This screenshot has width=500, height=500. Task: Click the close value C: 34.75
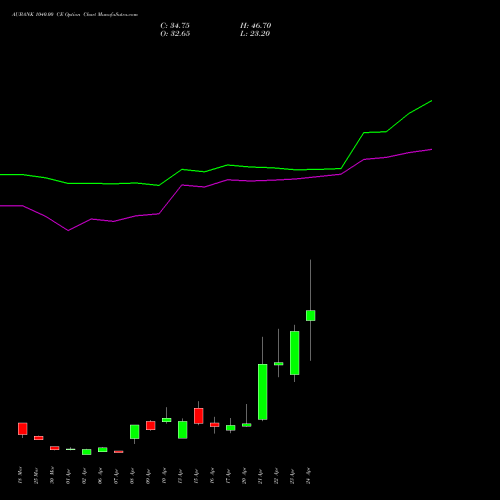click(x=175, y=26)
